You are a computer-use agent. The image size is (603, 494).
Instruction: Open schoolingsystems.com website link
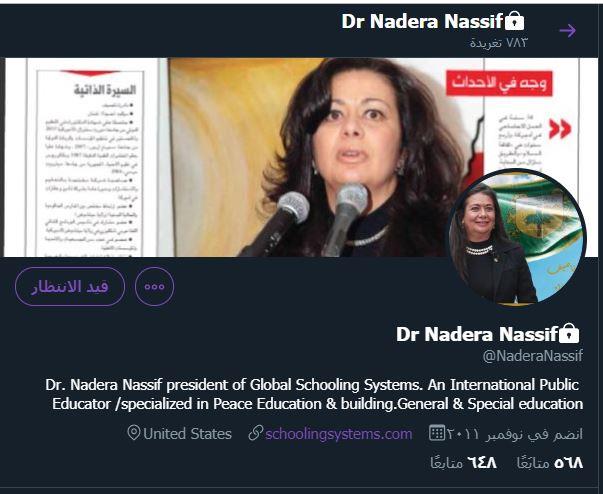338,434
